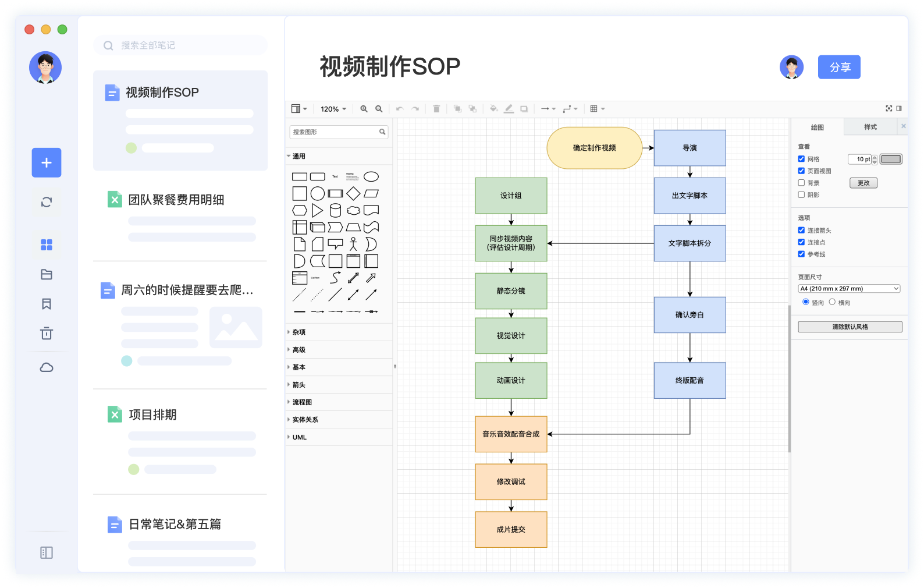Image resolution: width=924 pixels, height=588 pixels.
Task: Open the cloud icon in left sidebar
Action: tap(47, 367)
